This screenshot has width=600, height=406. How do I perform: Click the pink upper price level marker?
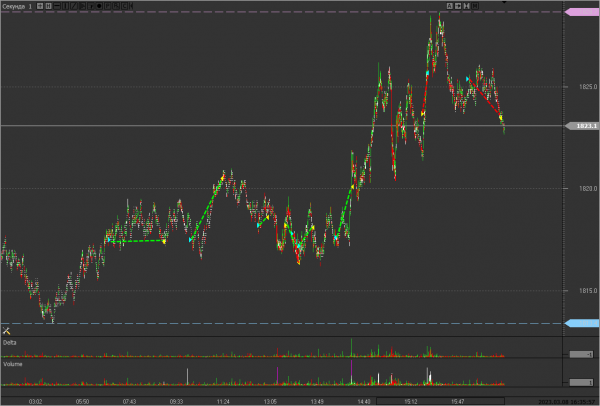tap(582, 12)
